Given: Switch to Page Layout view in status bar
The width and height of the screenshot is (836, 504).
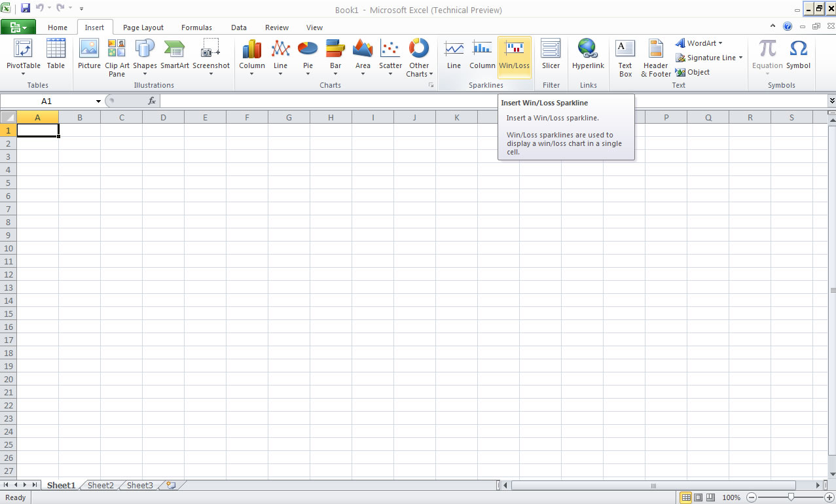Looking at the screenshot, I should (x=699, y=497).
